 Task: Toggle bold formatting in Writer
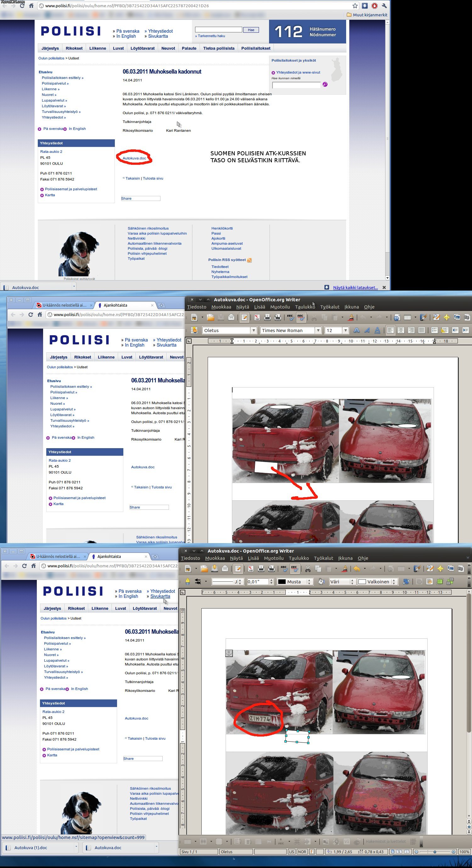tap(356, 330)
